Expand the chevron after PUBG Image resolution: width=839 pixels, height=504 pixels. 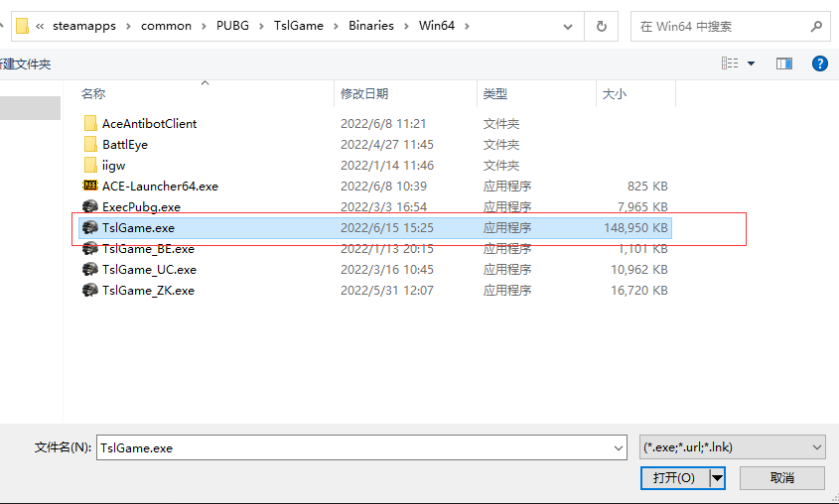click(261, 26)
